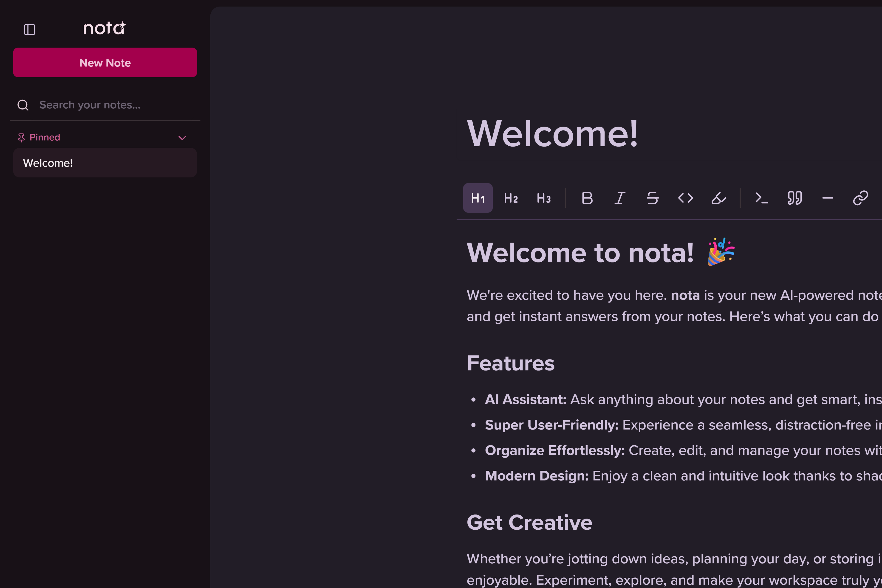This screenshot has height=588, width=882.
Task: Click the New Note button
Action: click(x=105, y=62)
